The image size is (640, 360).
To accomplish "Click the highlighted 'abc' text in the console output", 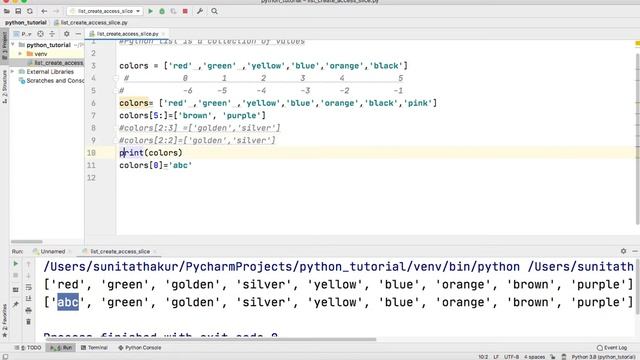I will tap(68, 302).
